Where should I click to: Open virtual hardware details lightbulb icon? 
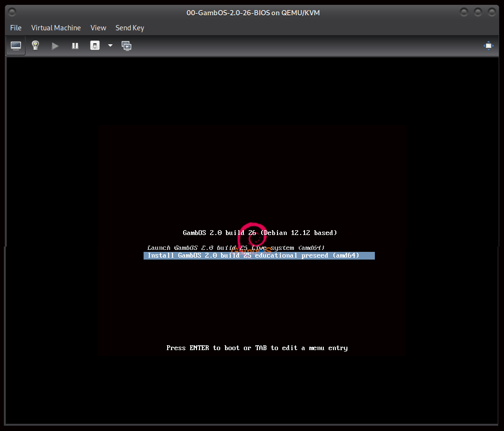[35, 46]
